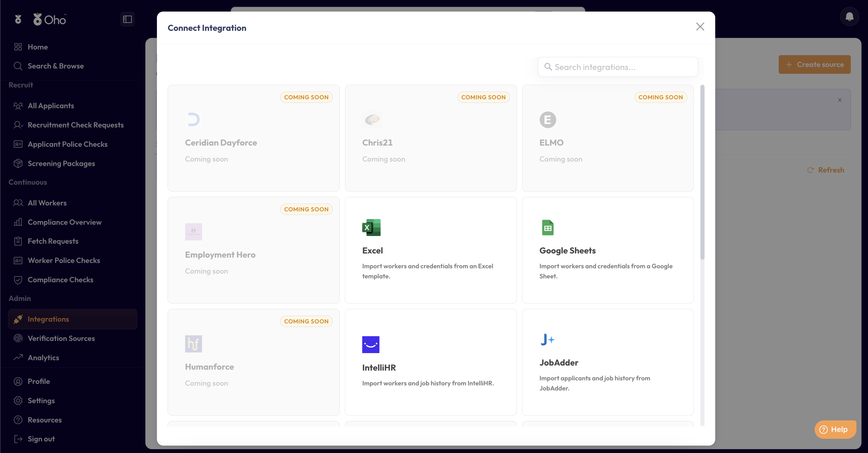Click the Ceridian Dayforce Coming Soon badge
The image size is (868, 453).
tap(306, 97)
